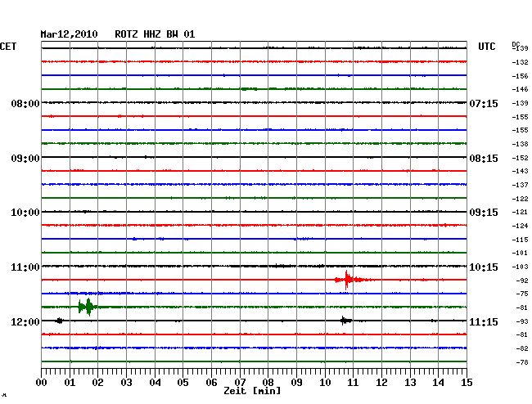The image size is (532, 404).
Task: Select the DC value -143
Action: coord(520,171)
